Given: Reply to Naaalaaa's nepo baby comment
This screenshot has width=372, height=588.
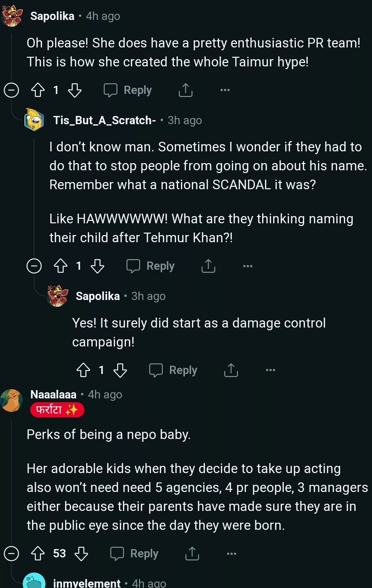Looking at the screenshot, I should tap(134, 554).
